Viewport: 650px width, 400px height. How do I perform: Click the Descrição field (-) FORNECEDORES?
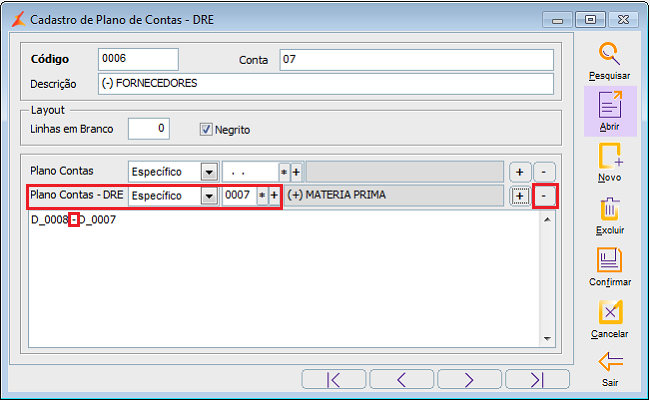tap(325, 84)
